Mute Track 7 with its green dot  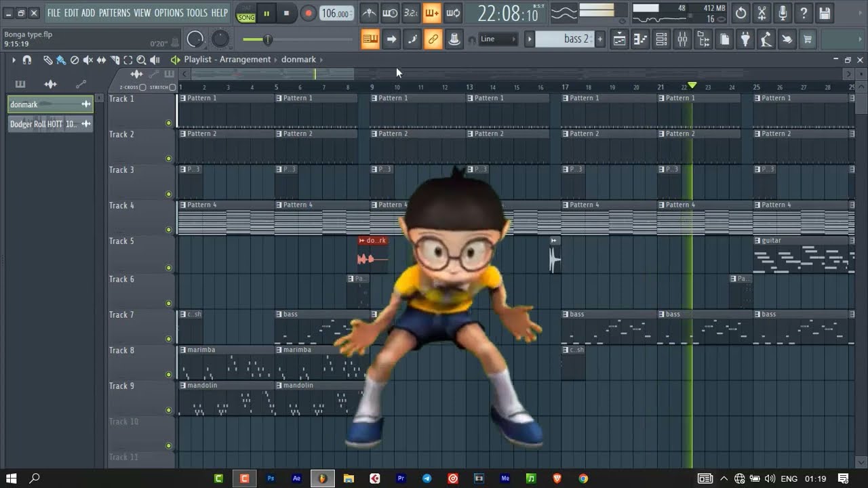[x=168, y=339]
